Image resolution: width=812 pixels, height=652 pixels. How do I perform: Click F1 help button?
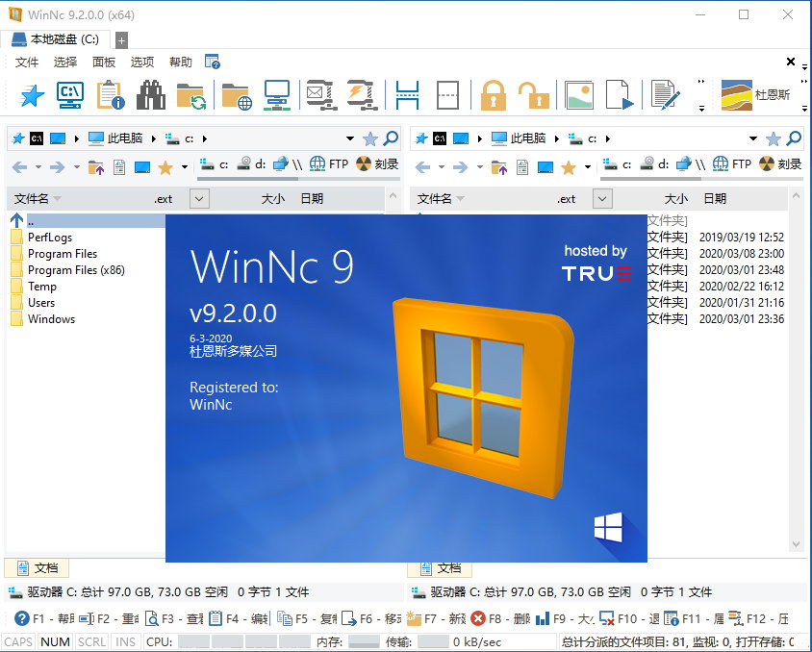[x=44, y=618]
